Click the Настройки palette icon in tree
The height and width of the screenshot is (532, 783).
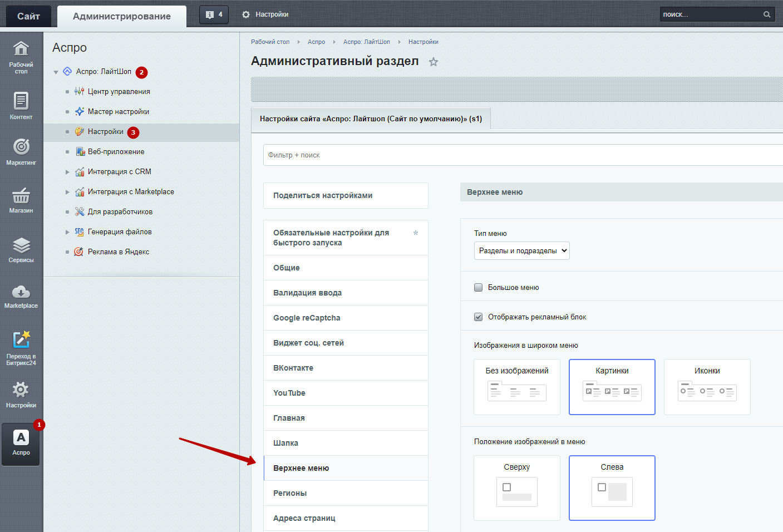click(x=80, y=131)
